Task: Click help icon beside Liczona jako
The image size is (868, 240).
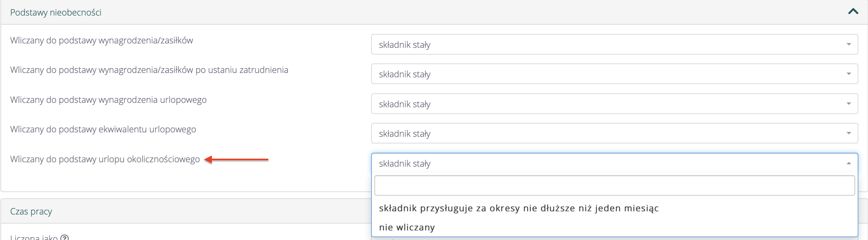Action: point(64,238)
